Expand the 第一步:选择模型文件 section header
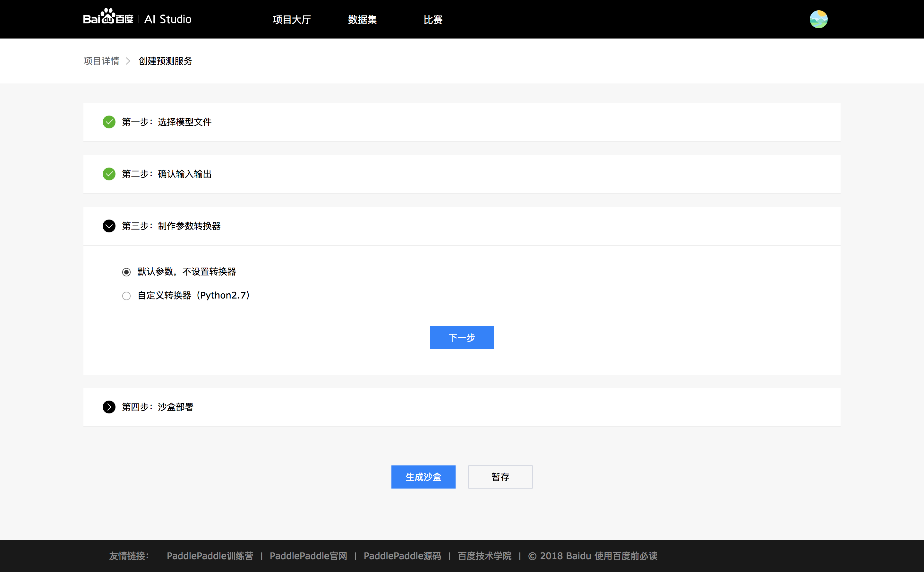The height and width of the screenshot is (572, 924). click(x=166, y=122)
